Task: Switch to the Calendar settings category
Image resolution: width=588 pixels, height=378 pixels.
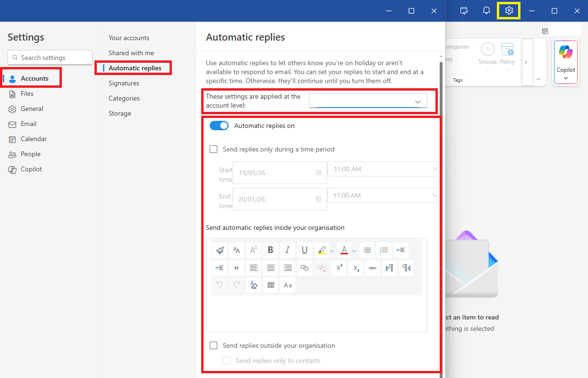Action: [34, 139]
